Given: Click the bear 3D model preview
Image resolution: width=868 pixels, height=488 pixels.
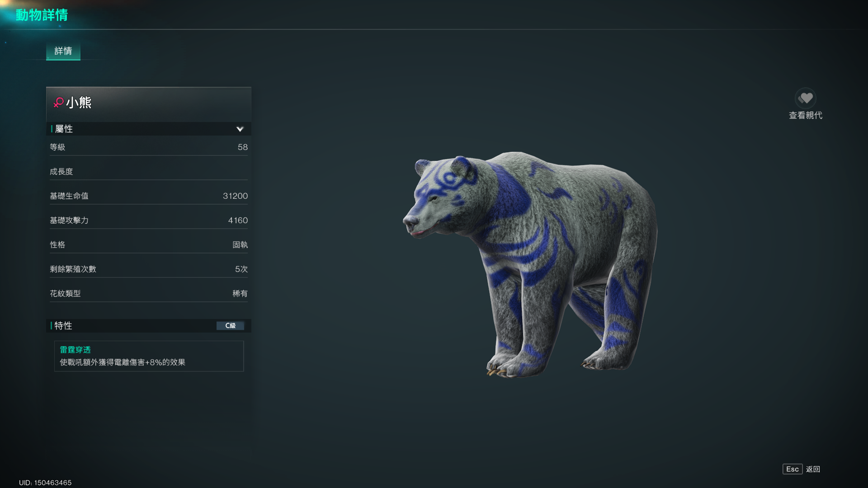Looking at the screenshot, I should pyautogui.click(x=530, y=264).
